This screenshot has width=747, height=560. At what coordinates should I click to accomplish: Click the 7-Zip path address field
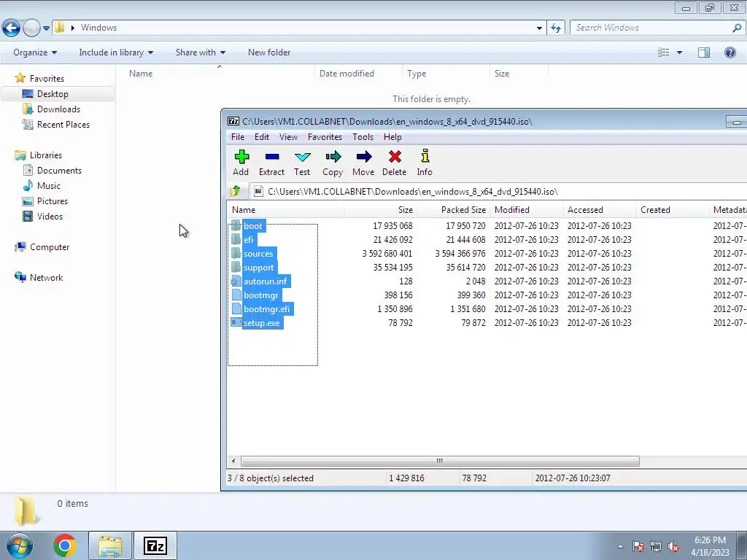(x=498, y=192)
